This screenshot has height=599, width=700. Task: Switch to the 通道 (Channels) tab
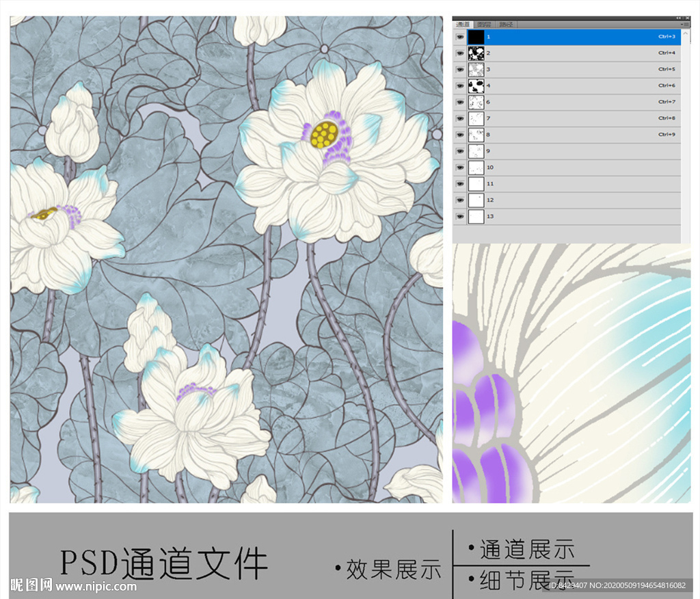pyautogui.click(x=463, y=24)
